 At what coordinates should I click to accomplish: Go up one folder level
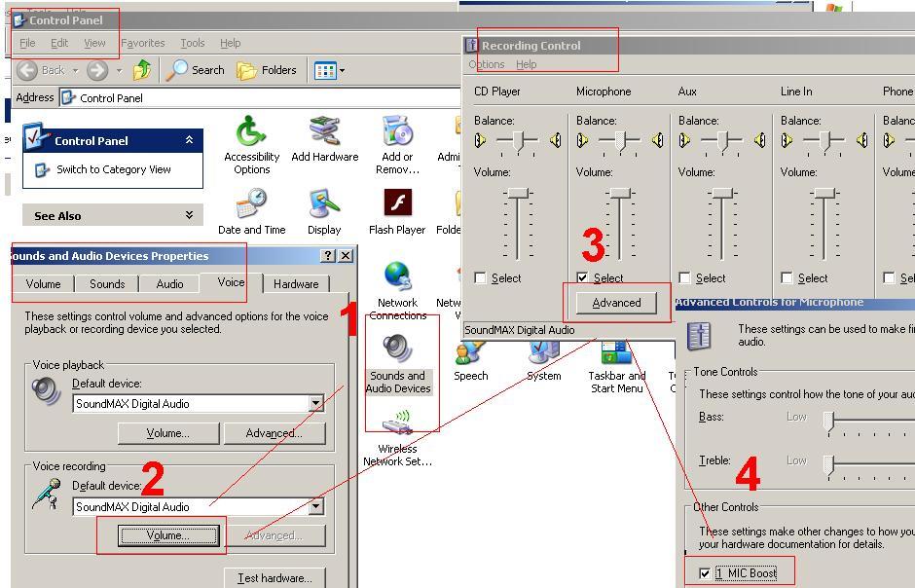click(x=142, y=71)
